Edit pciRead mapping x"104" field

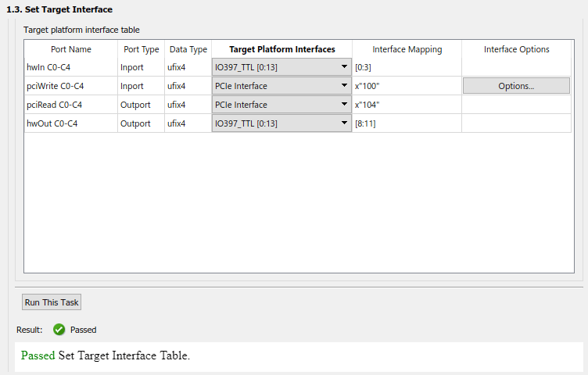coord(407,105)
